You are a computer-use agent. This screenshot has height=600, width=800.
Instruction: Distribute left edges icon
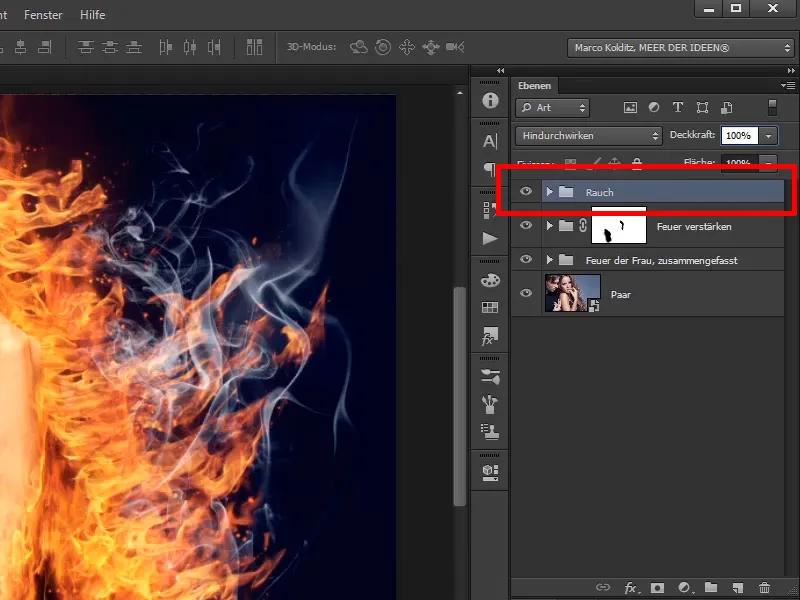(165, 47)
